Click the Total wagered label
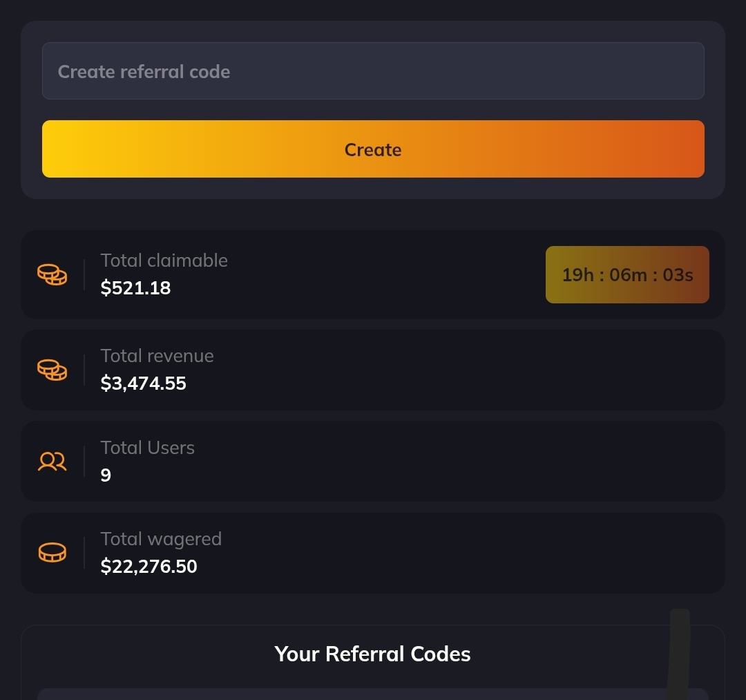Image resolution: width=746 pixels, height=700 pixels. coord(161,539)
